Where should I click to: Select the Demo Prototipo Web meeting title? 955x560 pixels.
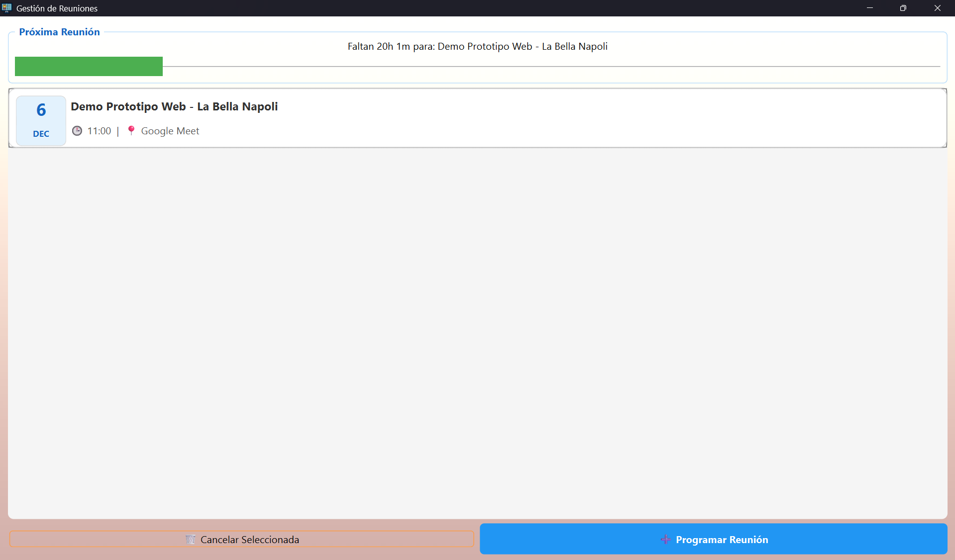pos(174,106)
